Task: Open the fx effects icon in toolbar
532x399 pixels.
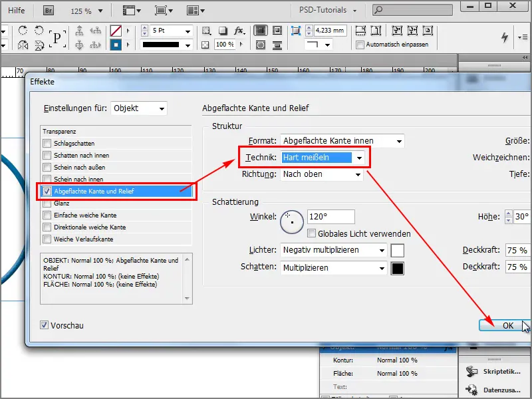Action: [x=237, y=30]
